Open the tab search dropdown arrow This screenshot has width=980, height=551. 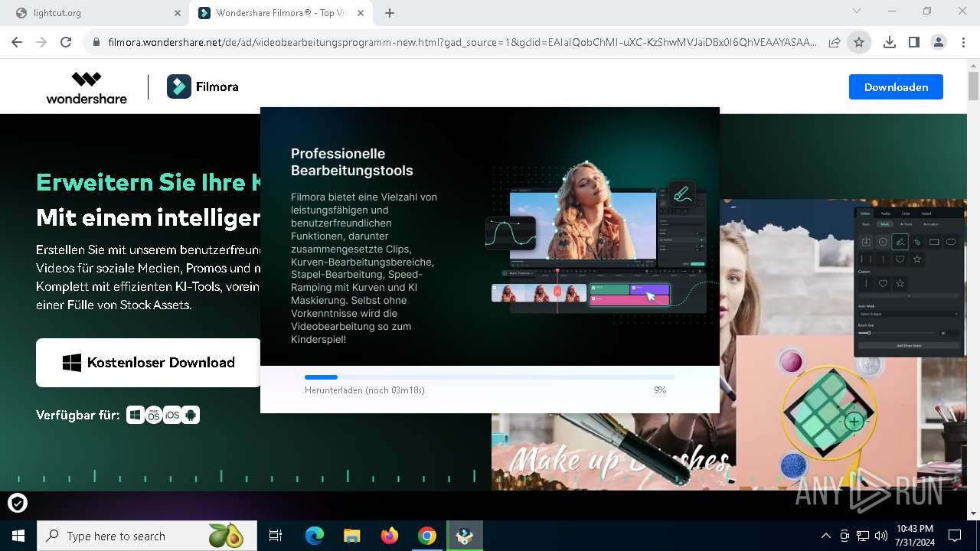point(857,11)
